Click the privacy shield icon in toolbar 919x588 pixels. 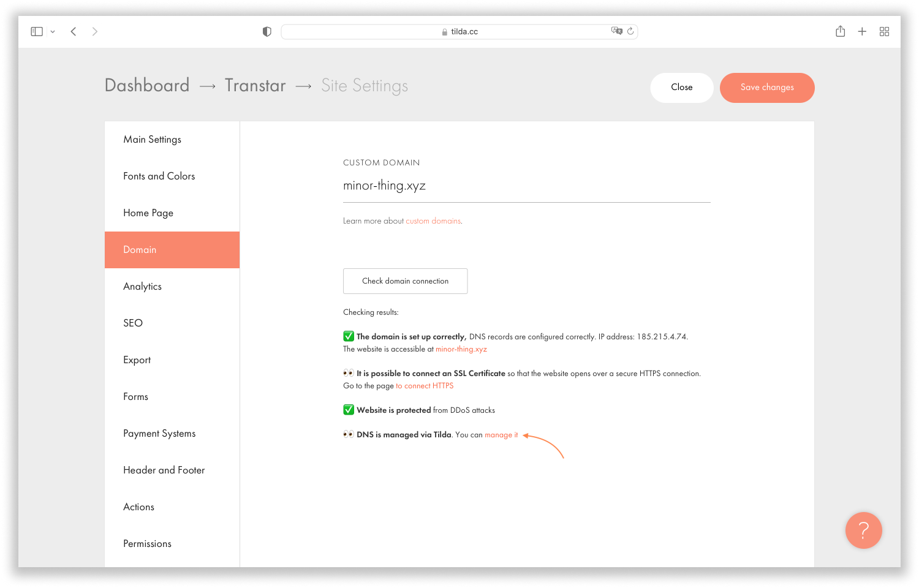pyautogui.click(x=267, y=31)
